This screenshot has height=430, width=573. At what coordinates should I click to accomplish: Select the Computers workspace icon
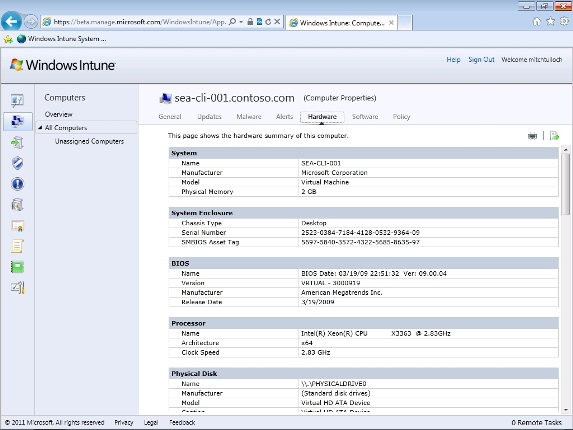[x=17, y=121]
